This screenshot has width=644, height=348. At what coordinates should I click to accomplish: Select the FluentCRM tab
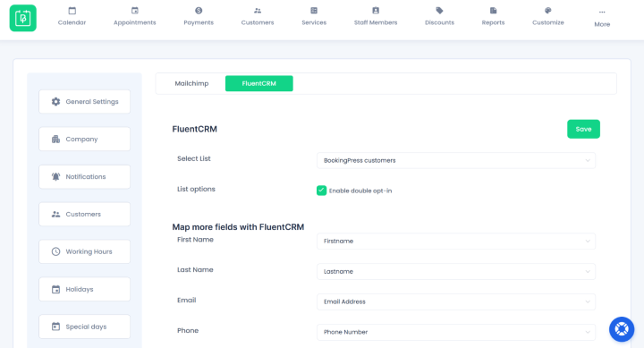[x=259, y=83]
